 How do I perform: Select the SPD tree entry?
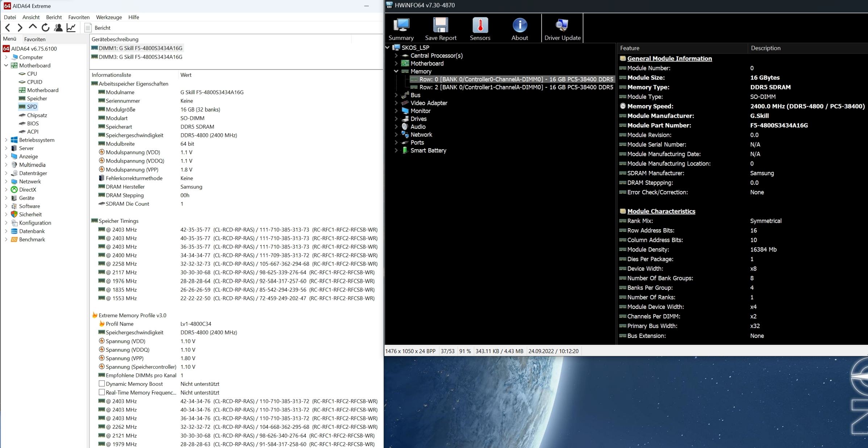coord(32,106)
